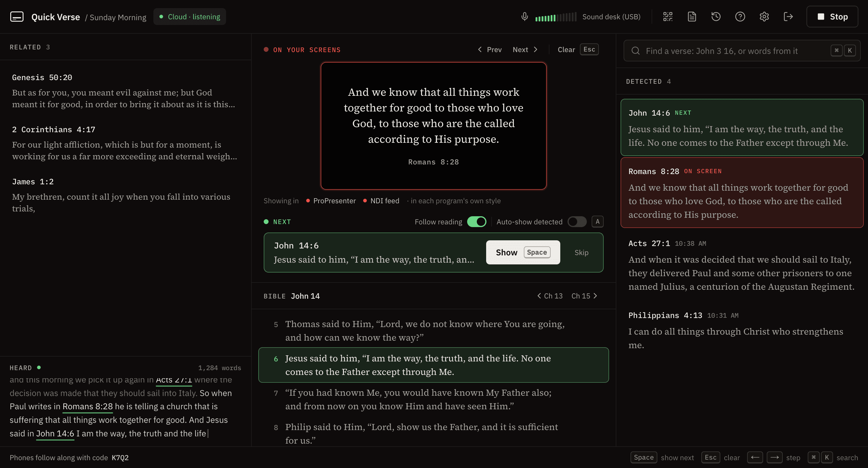Select verse 5 in John 14
Image resolution: width=868 pixels, height=468 pixels.
[x=433, y=330]
